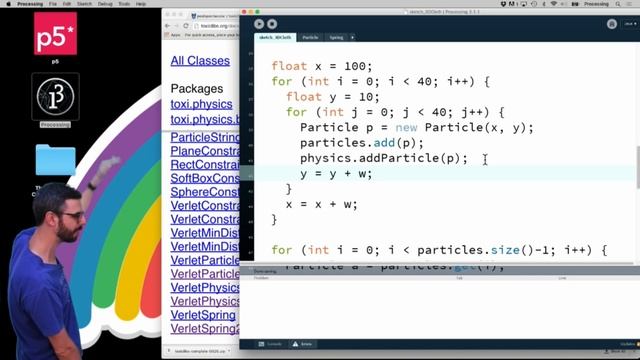640x360 pixels.
Task: Open the debugger toggle icon in Processing
Action: (x=611, y=24)
